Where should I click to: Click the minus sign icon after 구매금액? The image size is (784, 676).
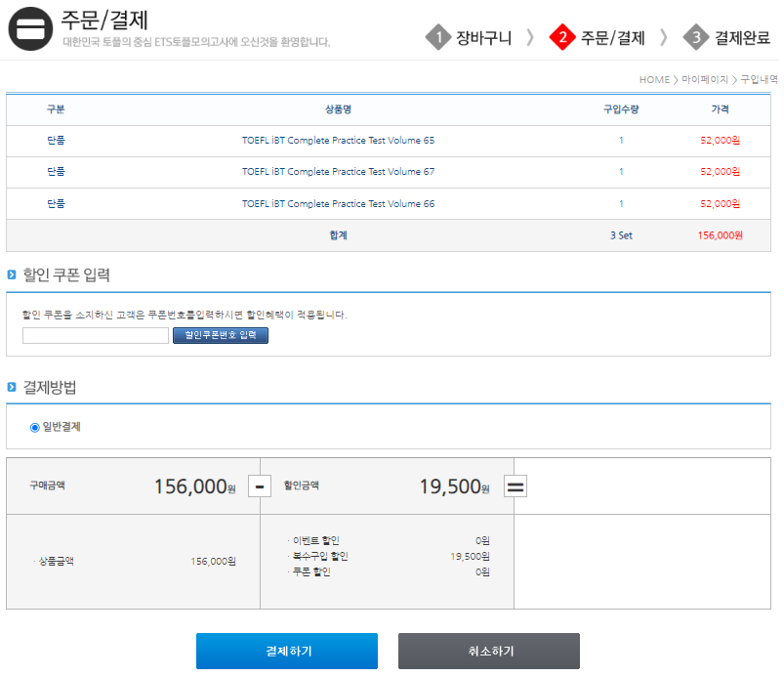[x=260, y=486]
